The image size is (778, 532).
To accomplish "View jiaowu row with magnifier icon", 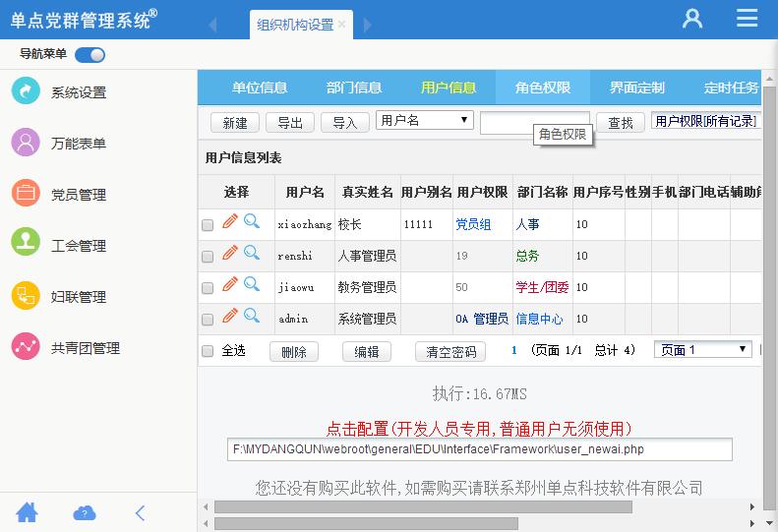I will pyautogui.click(x=252, y=284).
